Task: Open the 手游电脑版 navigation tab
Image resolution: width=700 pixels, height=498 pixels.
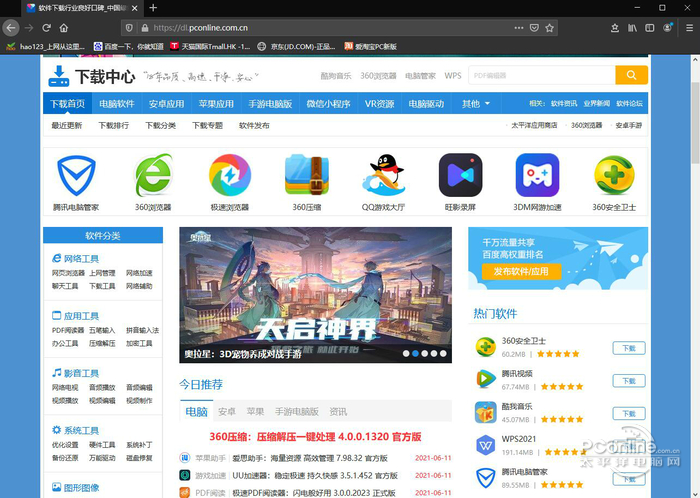Action: (270, 104)
